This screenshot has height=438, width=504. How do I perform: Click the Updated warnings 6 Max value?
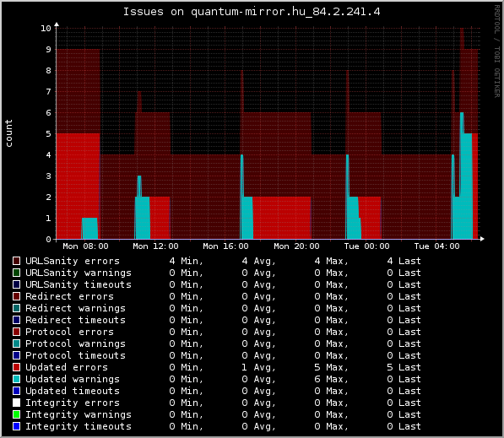tap(331, 379)
